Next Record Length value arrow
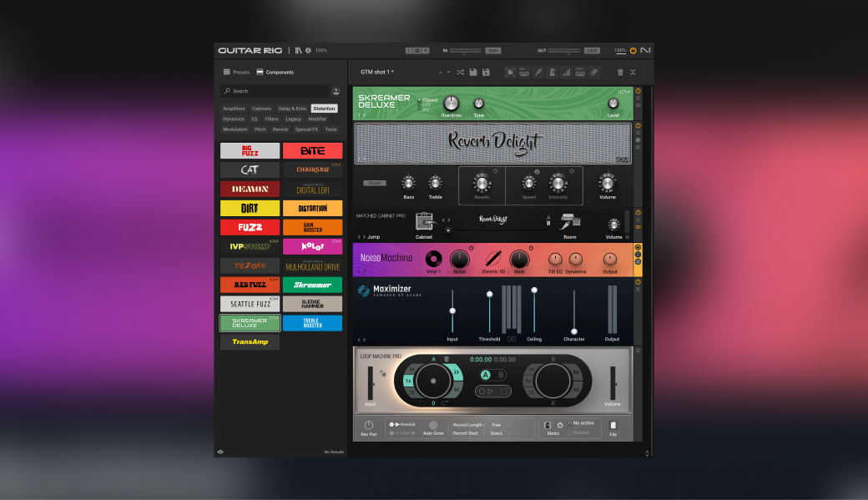868x500 pixels. (509, 425)
